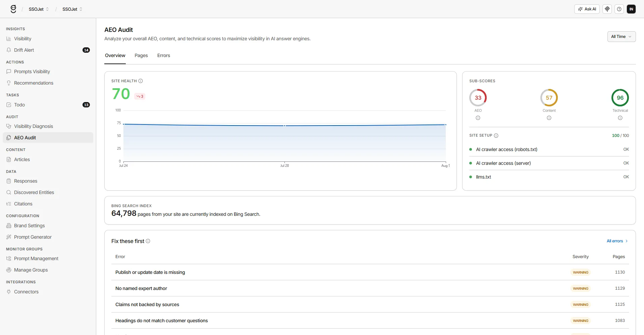Click the Prompts Visibility chat icon

pos(9,71)
